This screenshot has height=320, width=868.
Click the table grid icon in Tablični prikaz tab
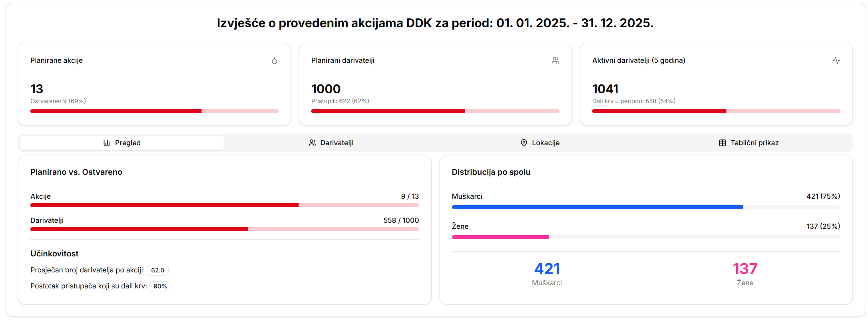[x=722, y=142]
